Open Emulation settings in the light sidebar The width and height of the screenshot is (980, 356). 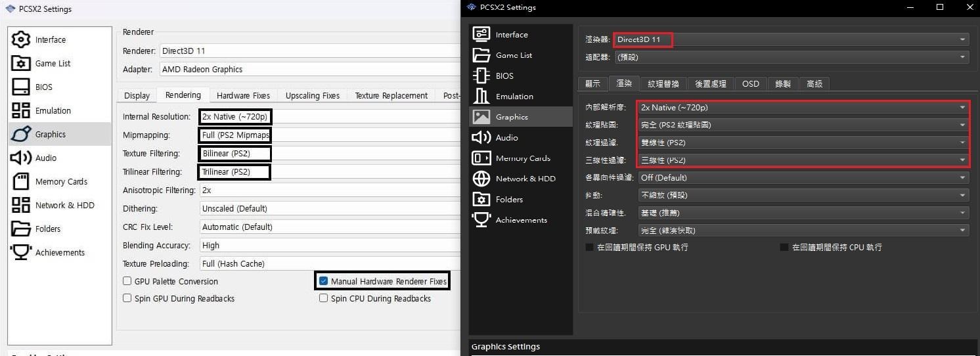click(x=53, y=111)
